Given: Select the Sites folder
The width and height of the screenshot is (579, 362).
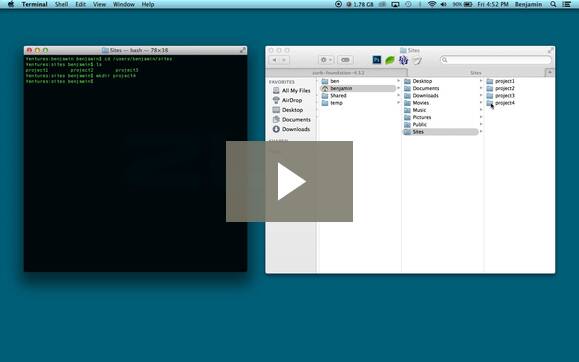Looking at the screenshot, I should pyautogui.click(x=441, y=132).
